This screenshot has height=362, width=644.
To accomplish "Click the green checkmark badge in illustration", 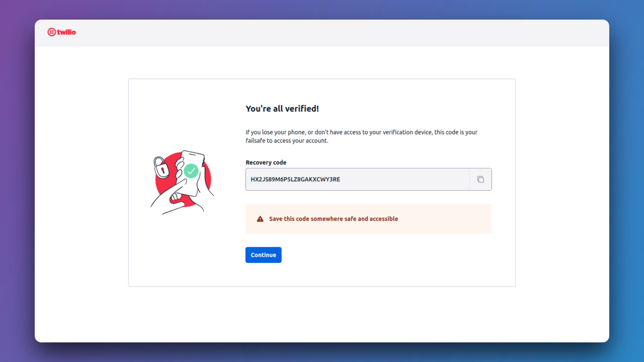I will (x=191, y=171).
